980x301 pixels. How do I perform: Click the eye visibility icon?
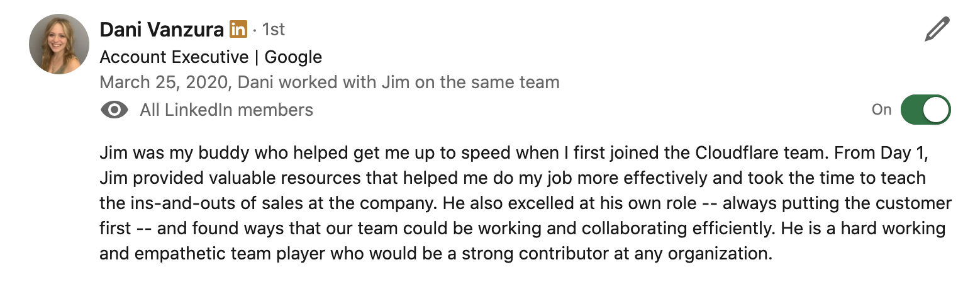coord(114,110)
